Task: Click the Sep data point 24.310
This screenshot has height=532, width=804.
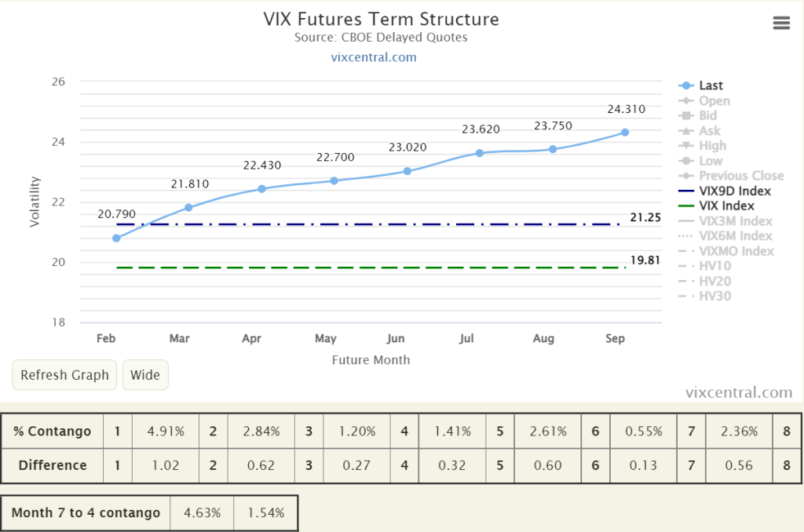Action: pyautogui.click(x=624, y=133)
